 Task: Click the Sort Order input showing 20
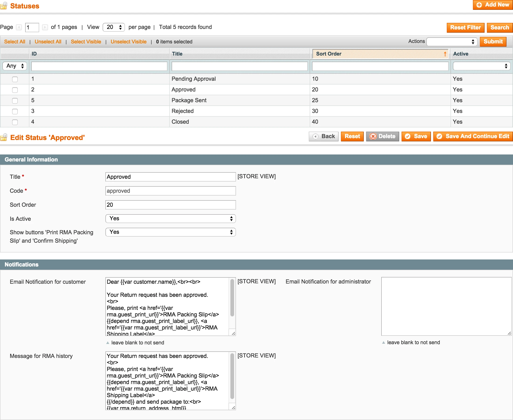pos(170,205)
